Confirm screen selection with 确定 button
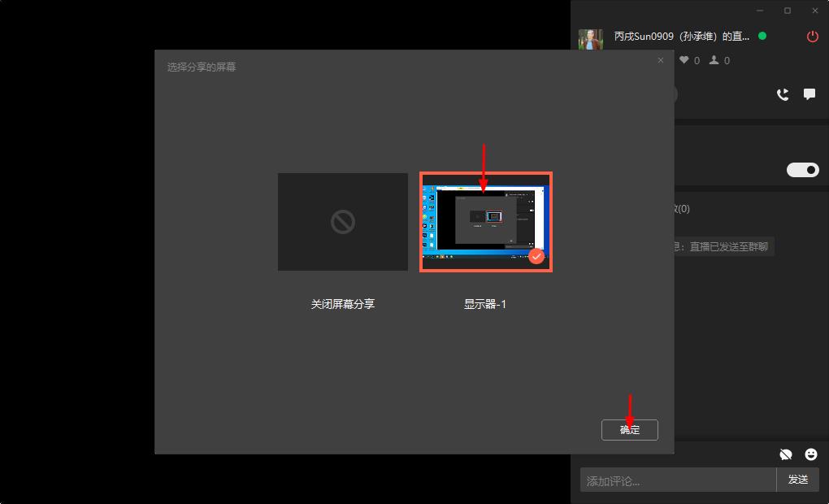829x504 pixels. [x=629, y=430]
